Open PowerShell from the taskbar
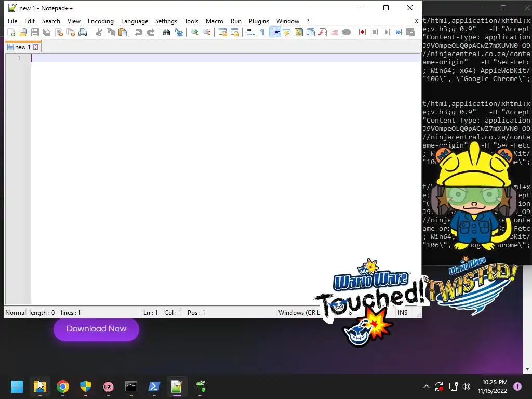Image resolution: width=532 pixels, height=399 pixels. click(154, 386)
